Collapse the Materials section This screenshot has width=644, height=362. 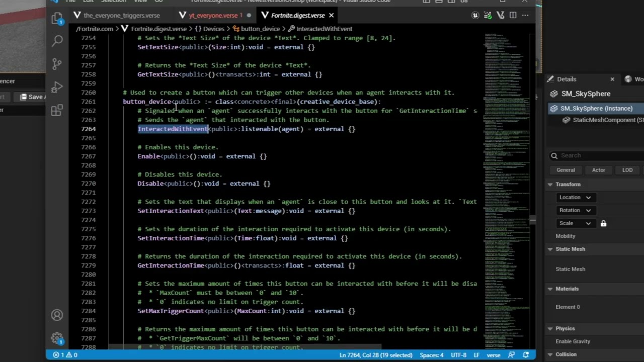point(550,289)
